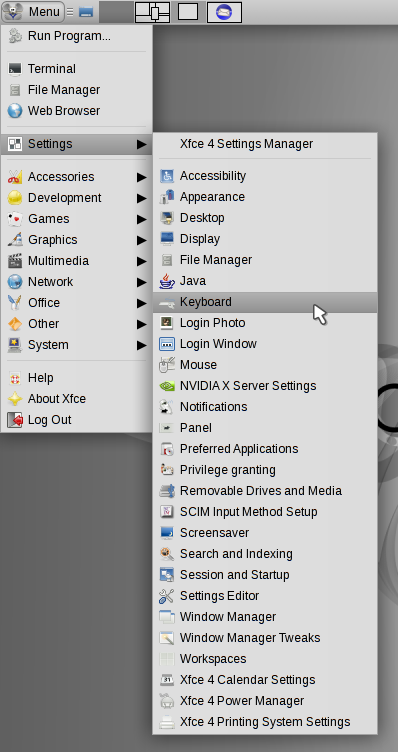Expand the Multimedia submenu arrow
This screenshot has width=398, height=752.
[141, 261]
